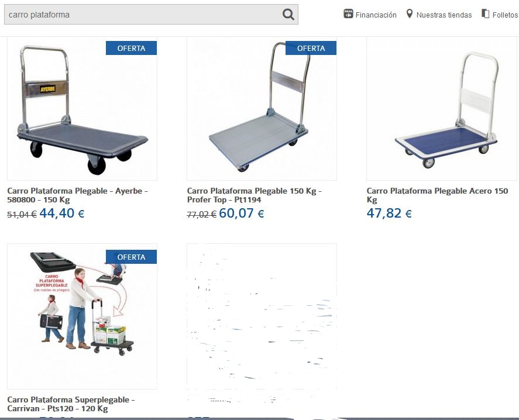Open the Financiación link

[376, 15]
